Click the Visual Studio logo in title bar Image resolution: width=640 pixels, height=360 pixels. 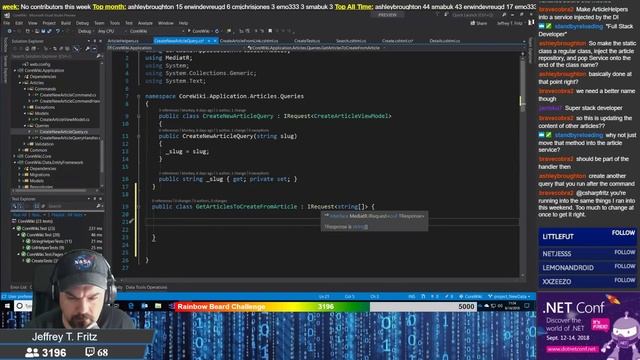click(x=7, y=15)
